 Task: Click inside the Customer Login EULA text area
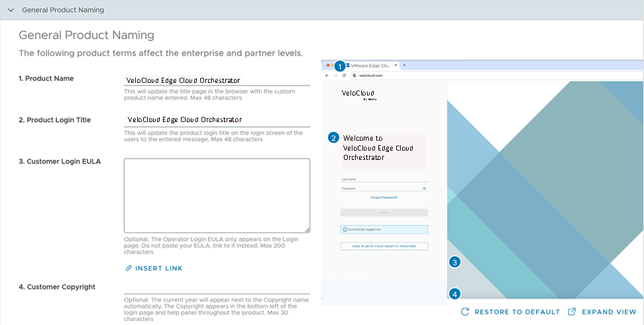[x=217, y=195]
